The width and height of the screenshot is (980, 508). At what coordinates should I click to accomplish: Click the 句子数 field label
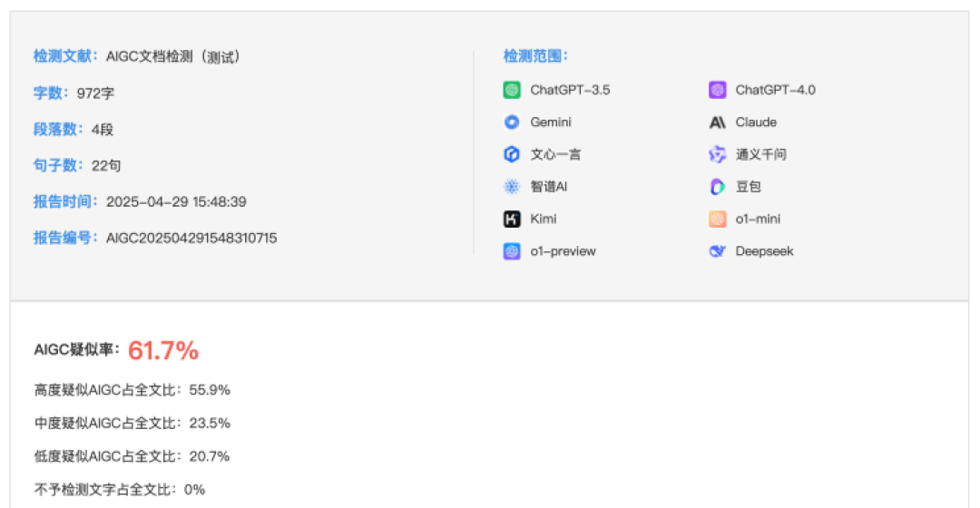point(58,166)
